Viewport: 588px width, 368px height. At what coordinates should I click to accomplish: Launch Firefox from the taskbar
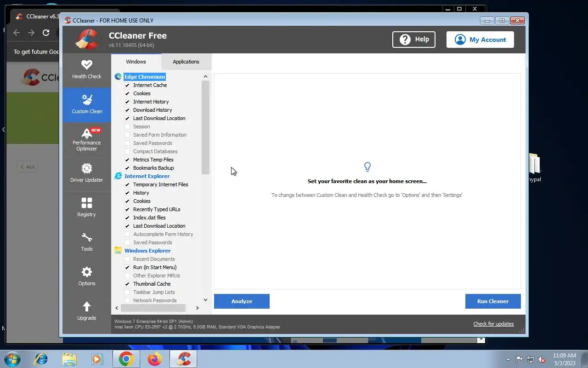[x=155, y=359]
